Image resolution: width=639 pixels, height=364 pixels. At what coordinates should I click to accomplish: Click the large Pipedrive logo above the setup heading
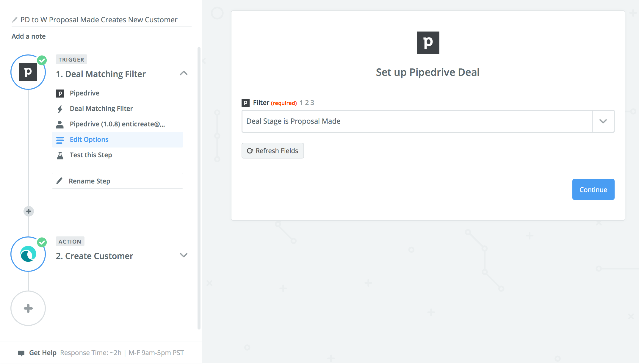click(428, 43)
